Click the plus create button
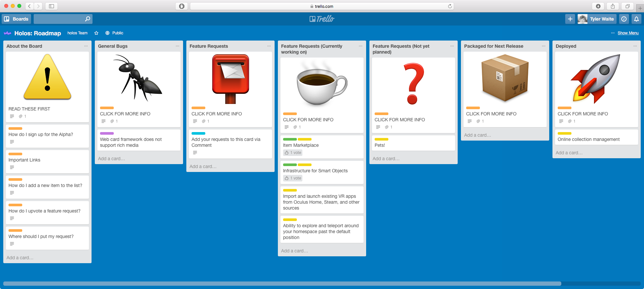This screenshot has width=644, height=289. [570, 19]
